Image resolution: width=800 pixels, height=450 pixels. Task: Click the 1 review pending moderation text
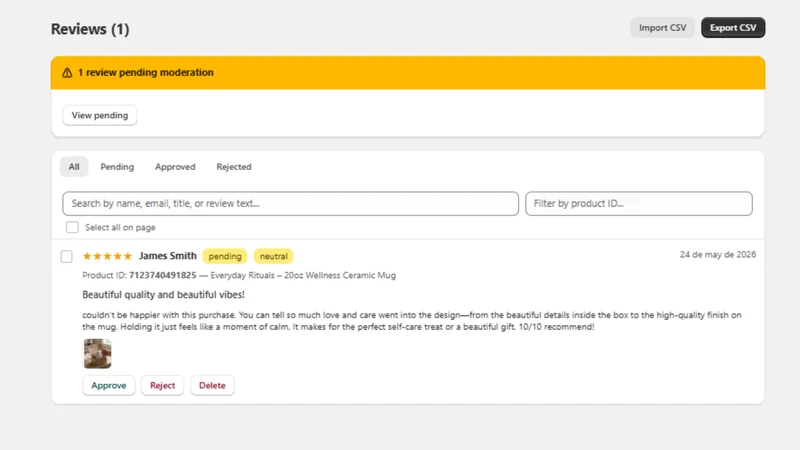145,72
